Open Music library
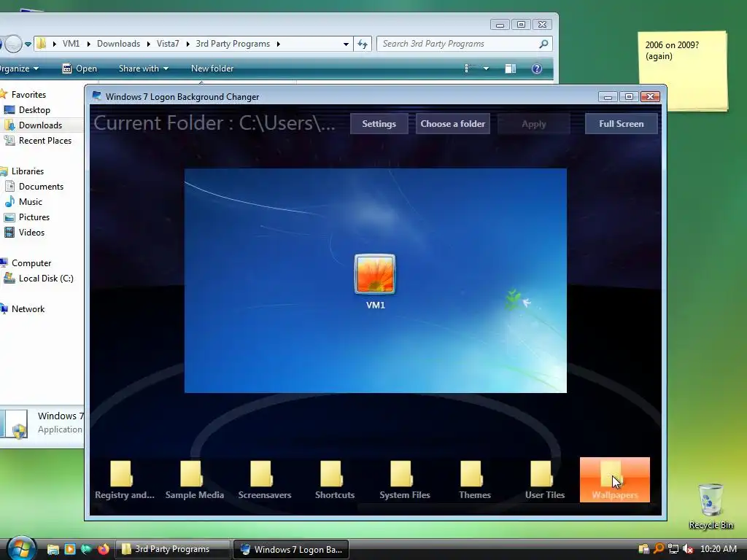 pyautogui.click(x=31, y=201)
